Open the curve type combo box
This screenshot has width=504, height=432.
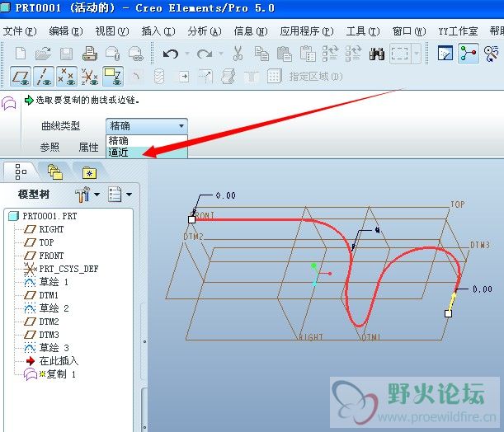click(147, 125)
